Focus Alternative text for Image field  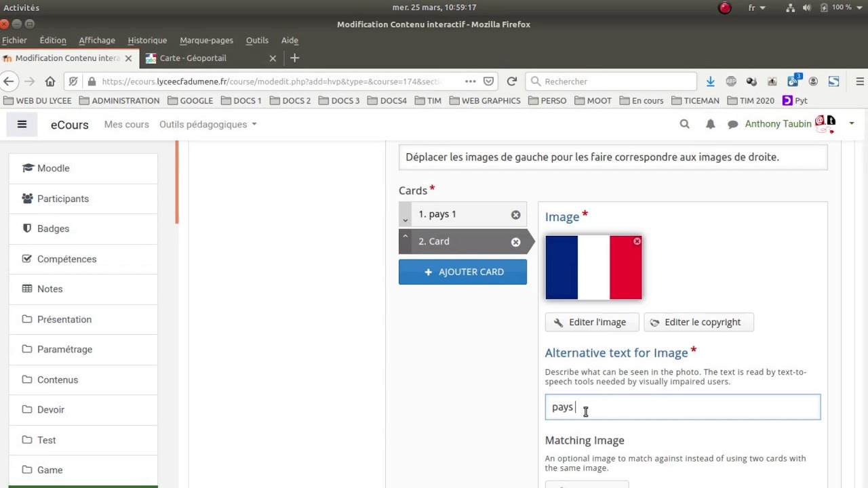point(682,407)
